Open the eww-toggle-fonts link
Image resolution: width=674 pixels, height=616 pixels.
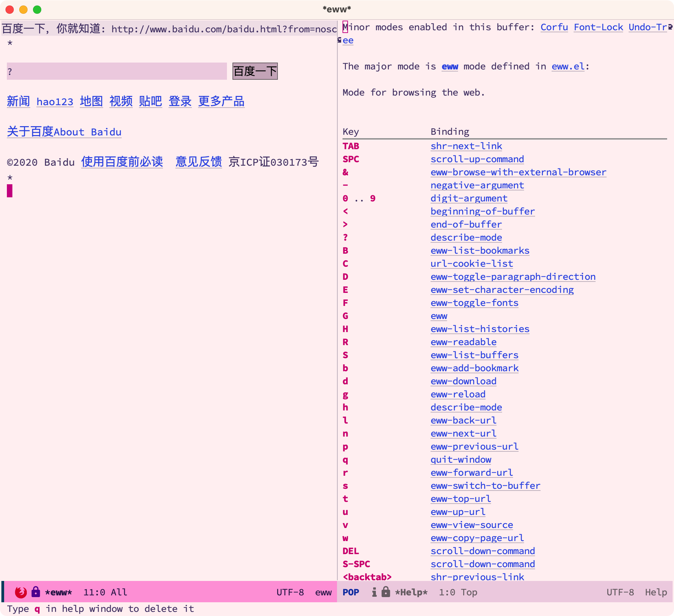point(475,303)
